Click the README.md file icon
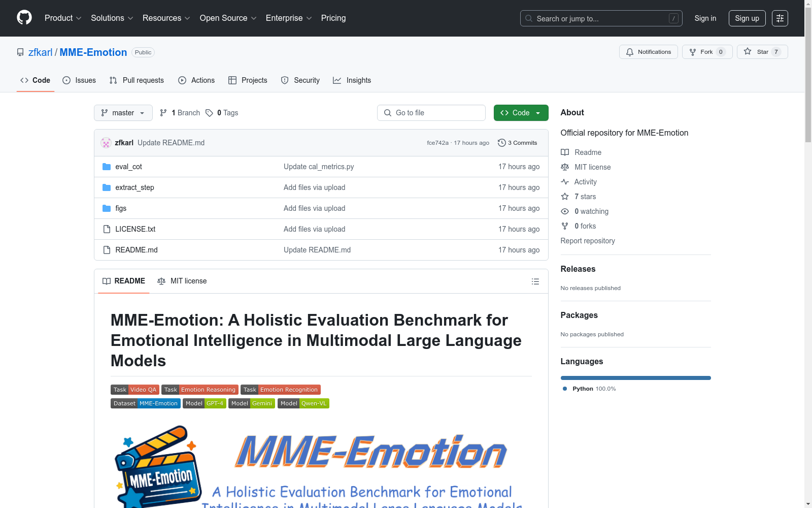812x508 pixels. [x=107, y=250]
